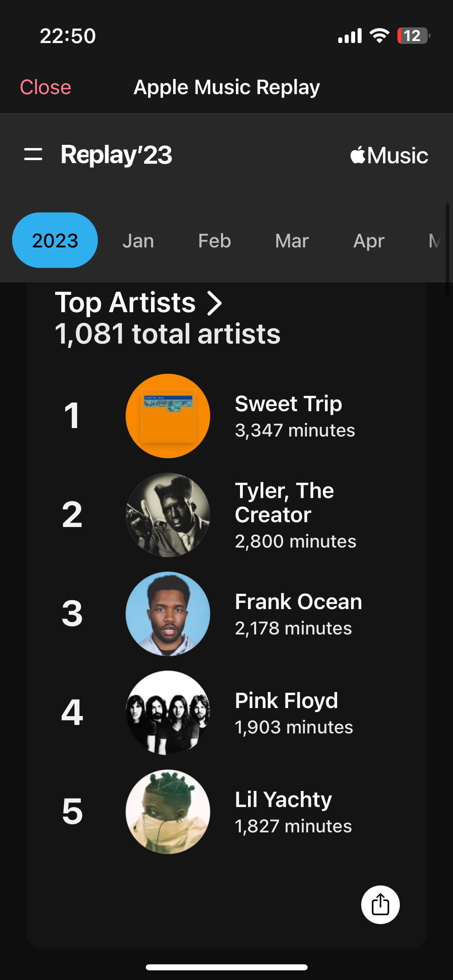The image size is (453, 980).
Task: Open Sweet Trip artist image
Action: click(x=168, y=416)
